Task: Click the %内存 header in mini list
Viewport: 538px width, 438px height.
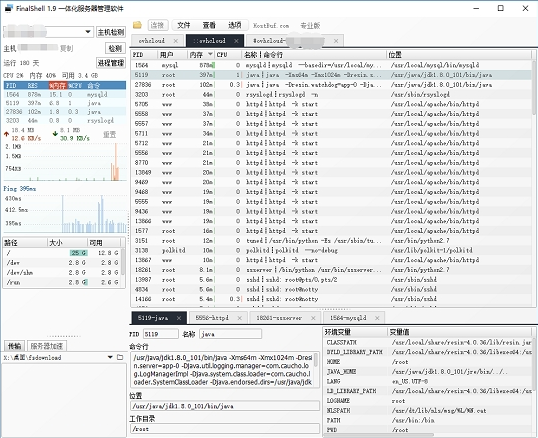Action: pyautogui.click(x=58, y=85)
